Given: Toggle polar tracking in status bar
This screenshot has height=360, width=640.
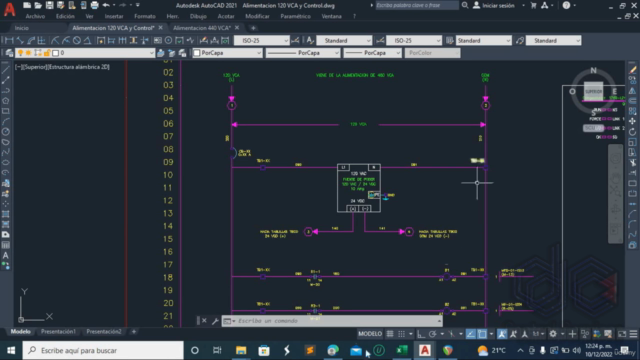Looking at the screenshot, I should pyautogui.click(x=432, y=334).
